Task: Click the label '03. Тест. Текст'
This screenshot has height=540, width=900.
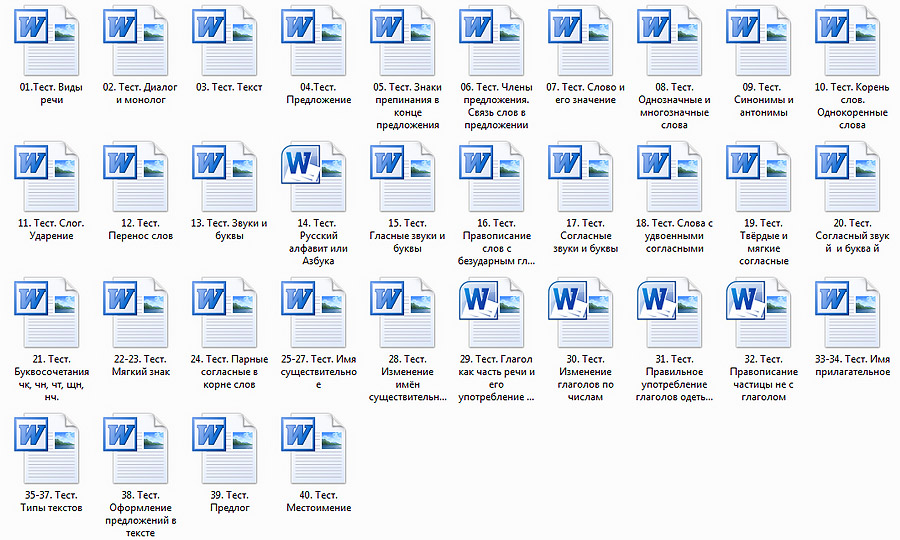Action: tap(229, 87)
